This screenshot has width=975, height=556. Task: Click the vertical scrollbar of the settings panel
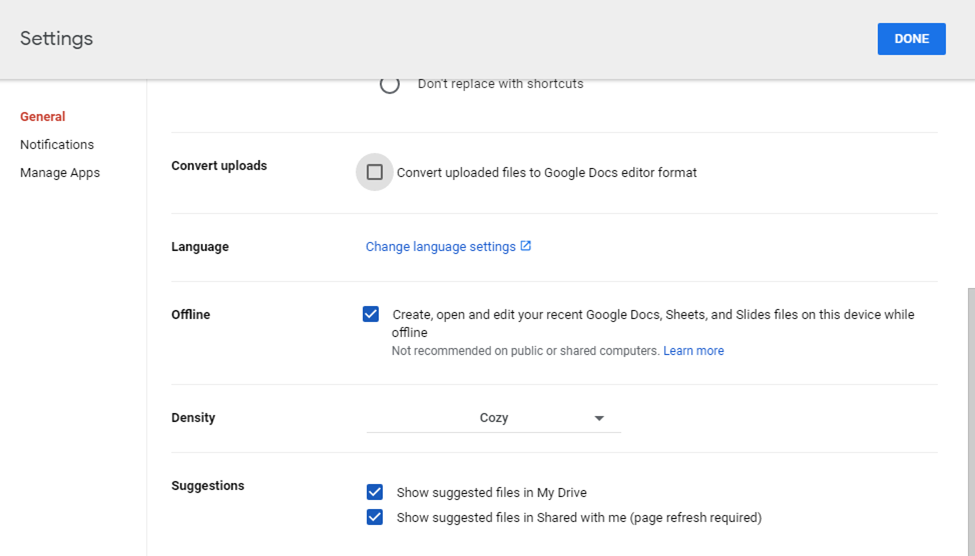pyautogui.click(x=969, y=420)
